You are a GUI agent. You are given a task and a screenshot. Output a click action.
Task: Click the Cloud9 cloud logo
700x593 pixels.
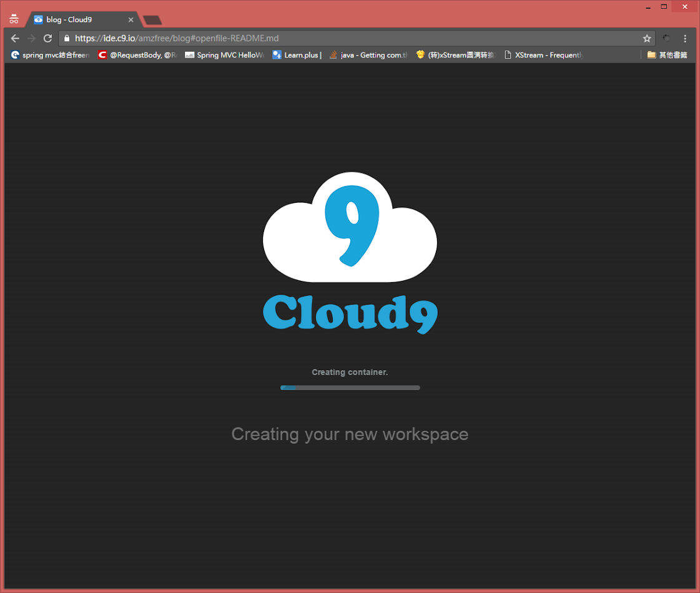click(350, 227)
